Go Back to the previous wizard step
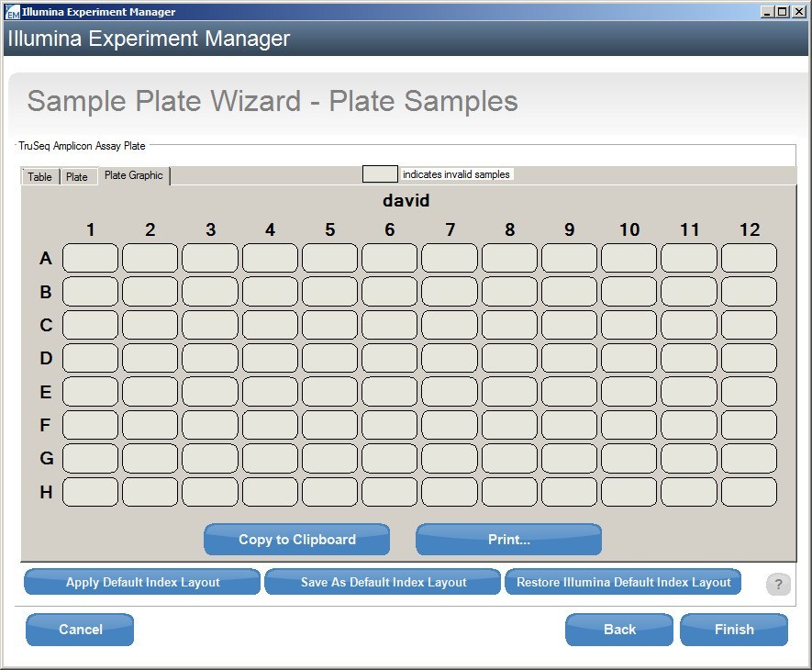Image resolution: width=812 pixels, height=670 pixels. tap(618, 630)
